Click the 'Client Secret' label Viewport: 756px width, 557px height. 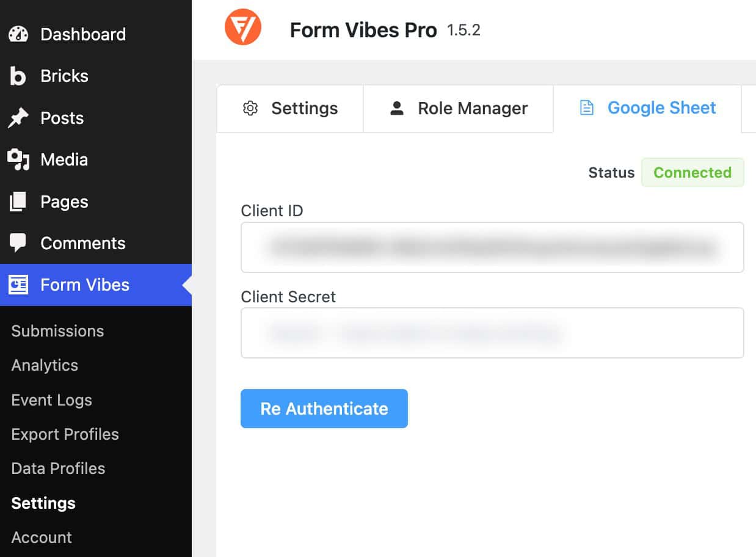pyautogui.click(x=288, y=297)
